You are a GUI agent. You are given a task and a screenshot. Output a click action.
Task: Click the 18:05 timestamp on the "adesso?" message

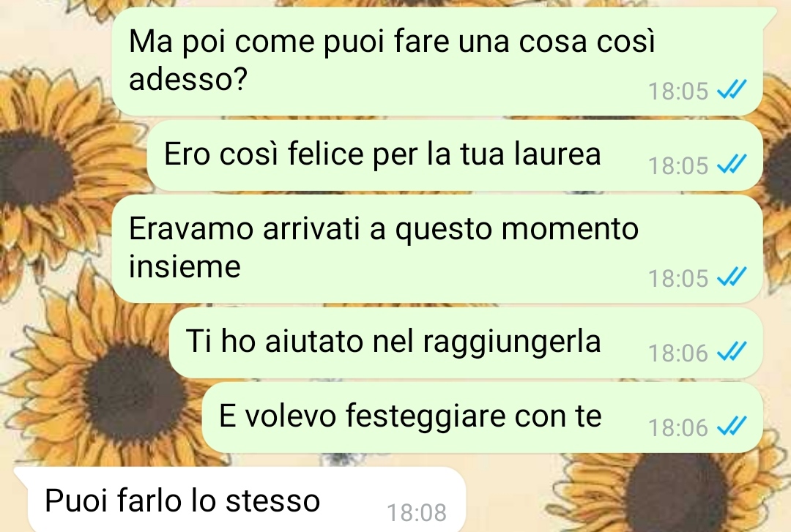tap(678, 91)
